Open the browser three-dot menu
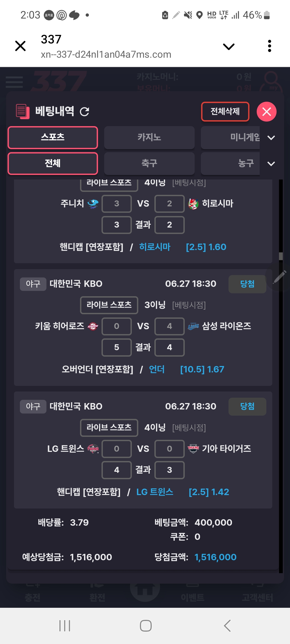The image size is (290, 644). pyautogui.click(x=270, y=46)
